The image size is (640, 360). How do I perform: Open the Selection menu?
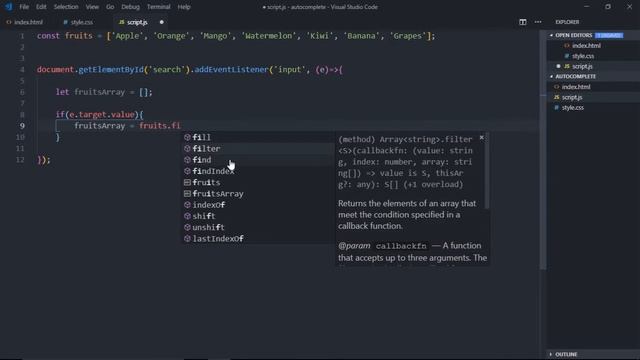click(66, 7)
